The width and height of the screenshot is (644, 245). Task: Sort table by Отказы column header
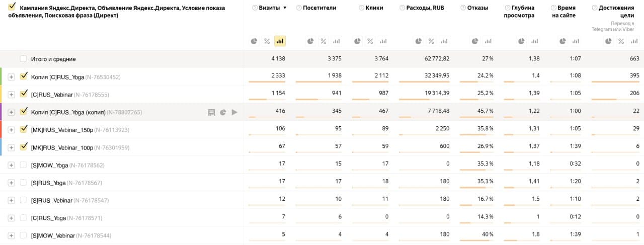477,8
